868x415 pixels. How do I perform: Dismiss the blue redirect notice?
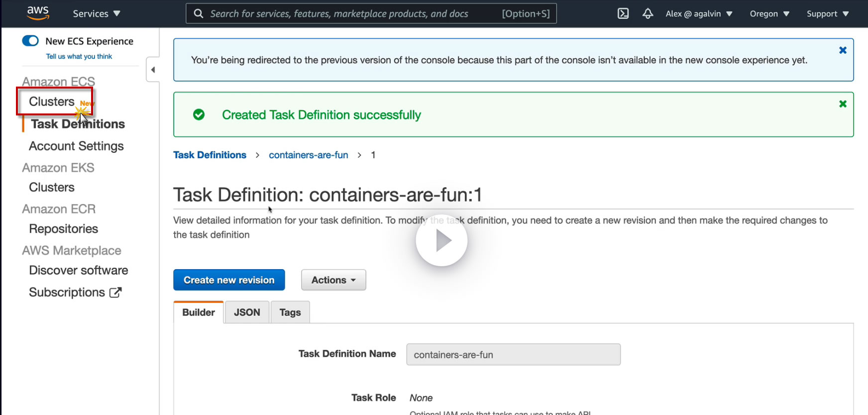843,50
